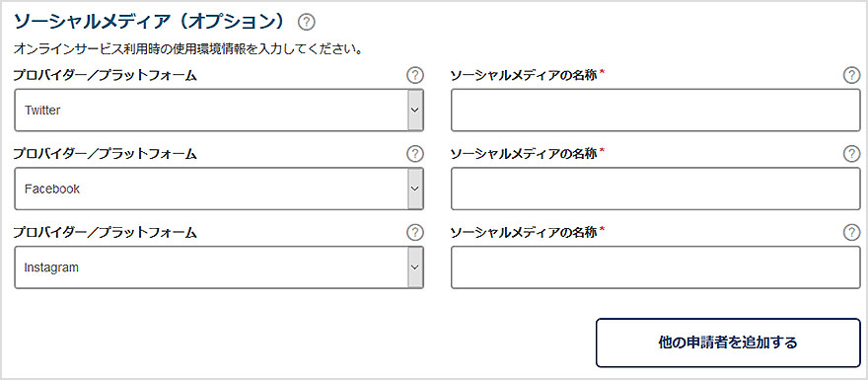This screenshot has width=868, height=380.
Task: Open the Instagram platform dropdown
Action: click(x=219, y=267)
